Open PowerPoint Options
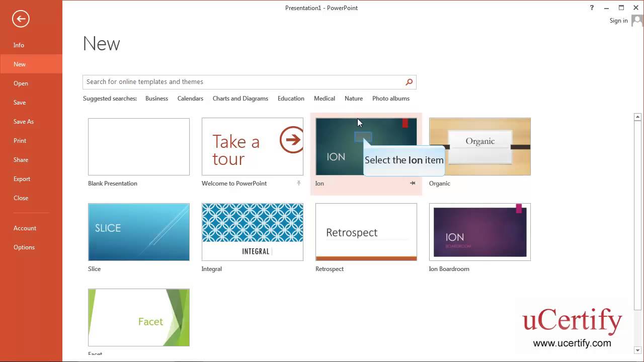The width and height of the screenshot is (644, 362). point(24,247)
